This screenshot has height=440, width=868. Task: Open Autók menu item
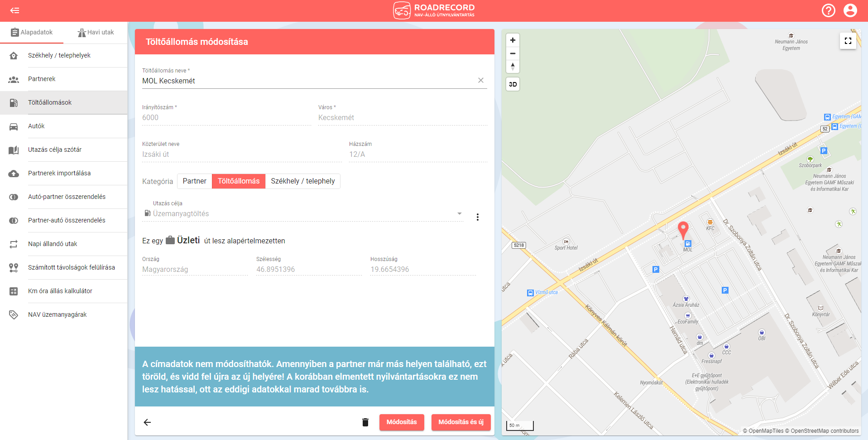(63, 126)
